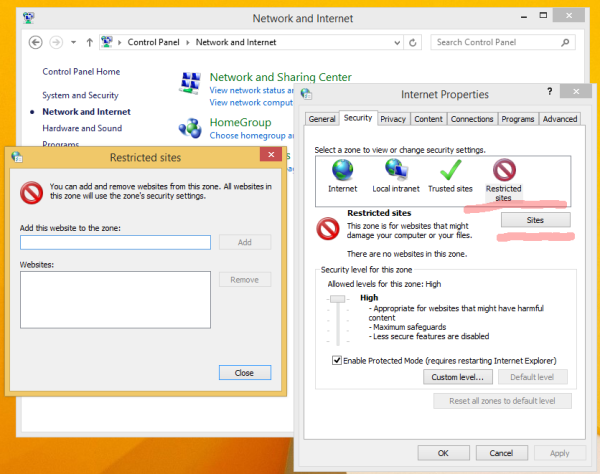Click the Back arrow in Control Panel
The image size is (600, 474).
point(36,42)
